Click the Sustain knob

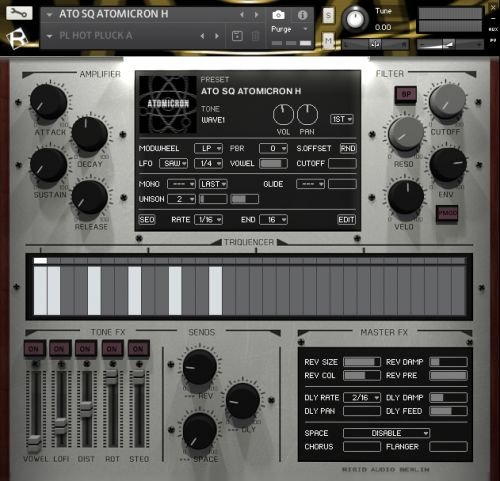49,165
